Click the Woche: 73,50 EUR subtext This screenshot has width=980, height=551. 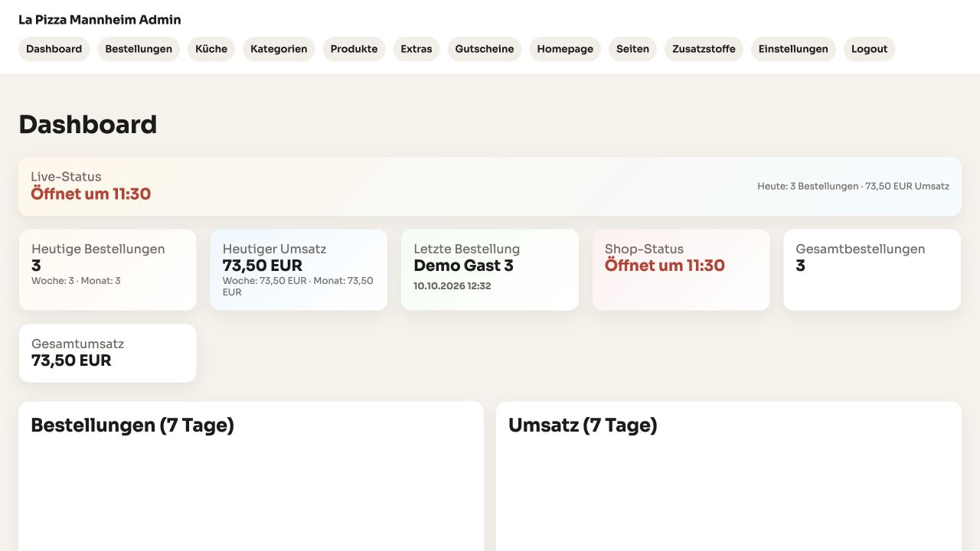pos(298,286)
